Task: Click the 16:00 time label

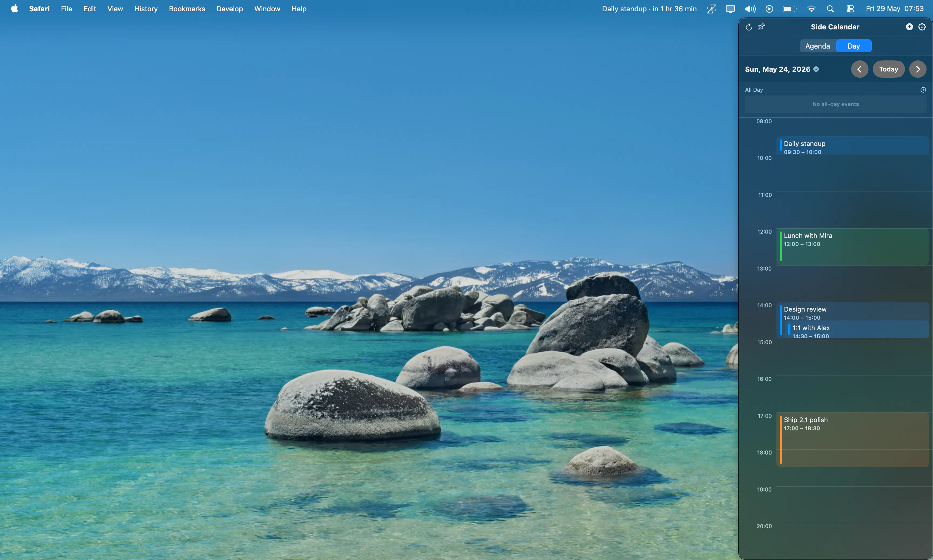Action: [x=764, y=378]
